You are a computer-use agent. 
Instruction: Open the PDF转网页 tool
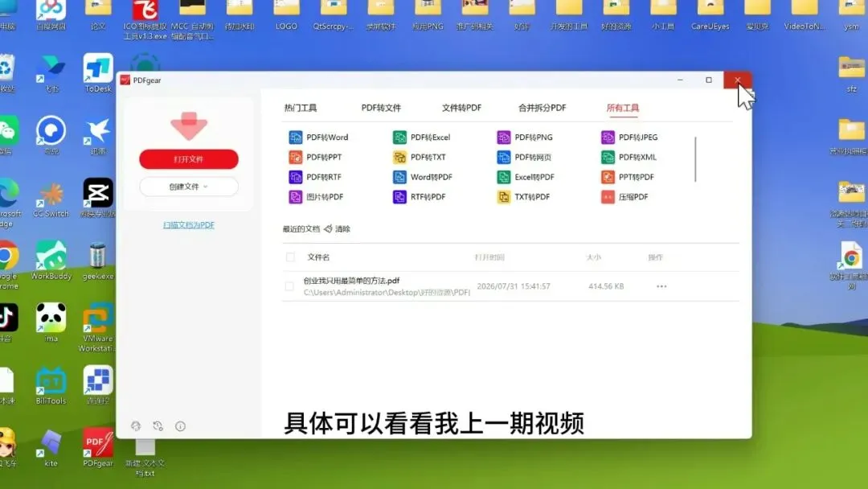click(x=524, y=158)
